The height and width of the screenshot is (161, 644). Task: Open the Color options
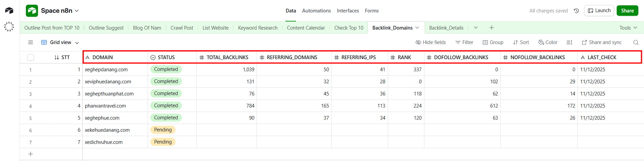(x=547, y=42)
